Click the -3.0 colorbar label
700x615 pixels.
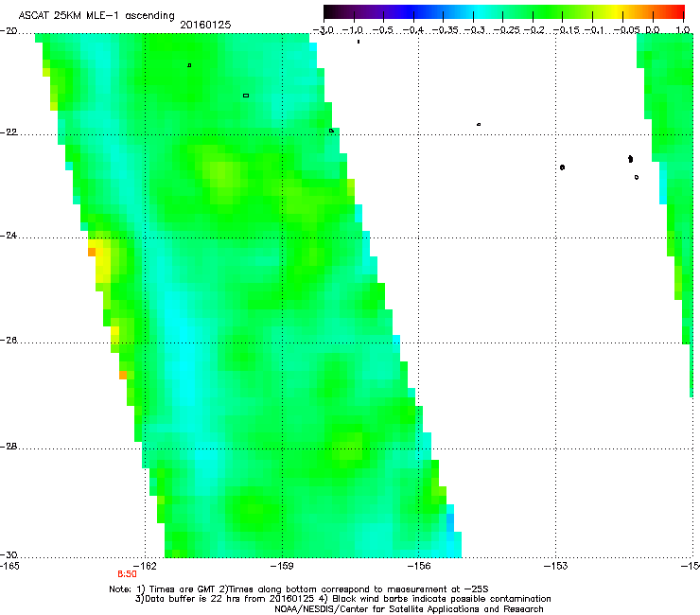point(324,30)
